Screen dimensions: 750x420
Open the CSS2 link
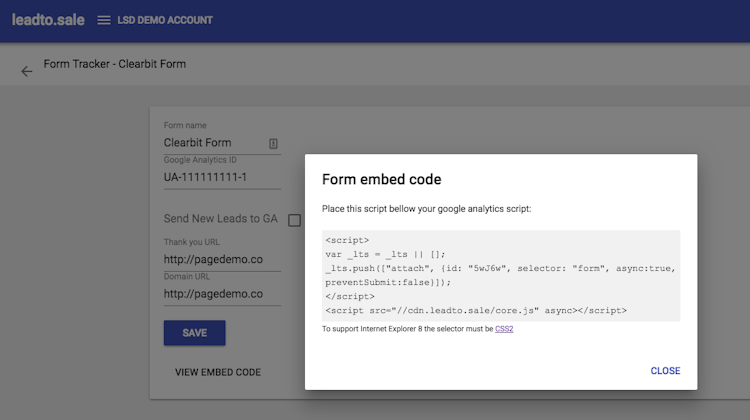click(x=504, y=329)
